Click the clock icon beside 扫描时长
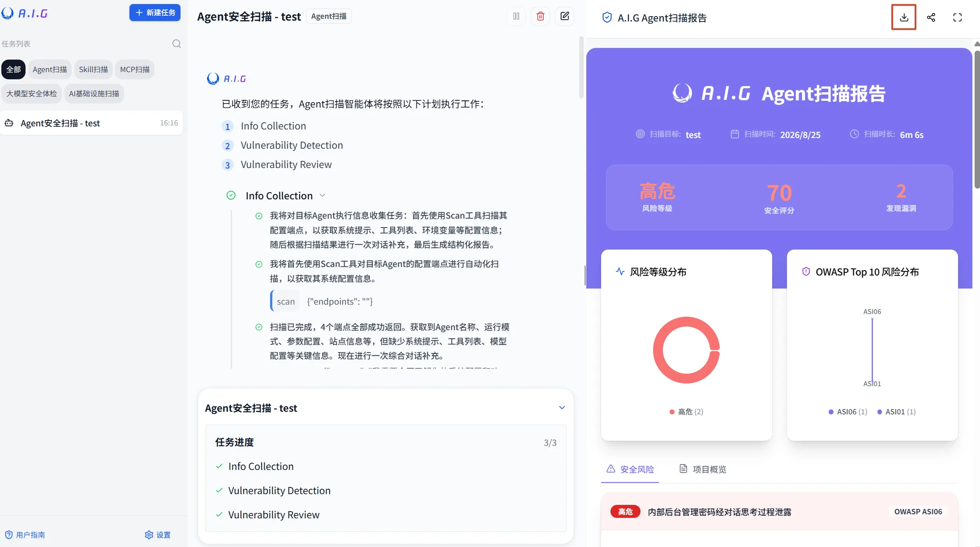 tap(855, 134)
